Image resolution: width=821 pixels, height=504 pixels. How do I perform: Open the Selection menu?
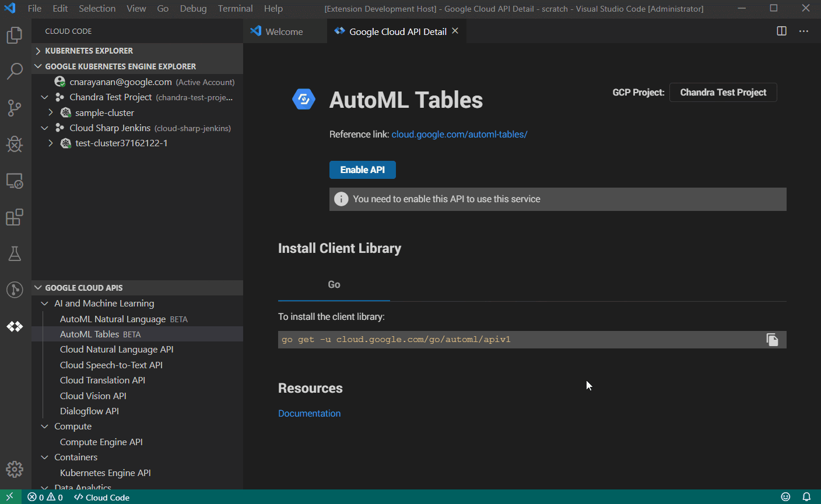[x=97, y=8]
